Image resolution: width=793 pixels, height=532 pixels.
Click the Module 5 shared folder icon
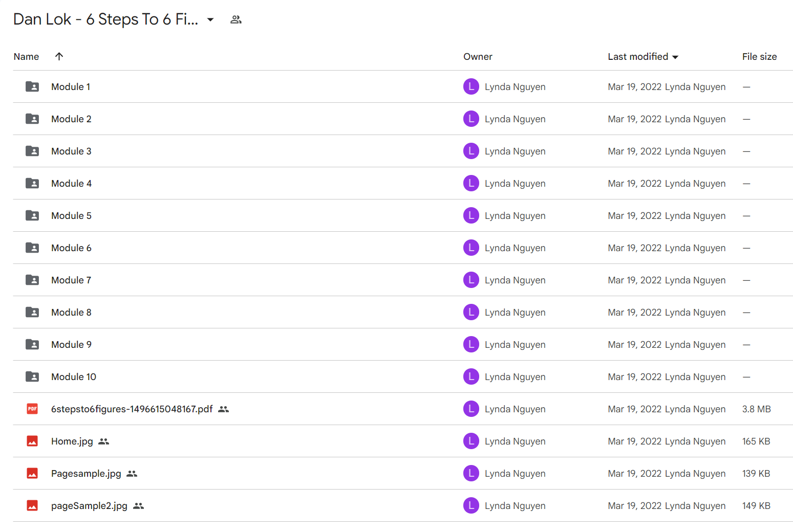(32, 215)
